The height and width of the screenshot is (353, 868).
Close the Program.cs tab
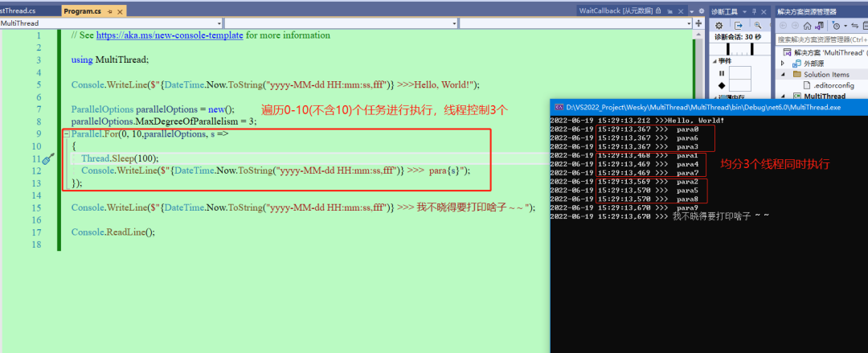click(120, 11)
